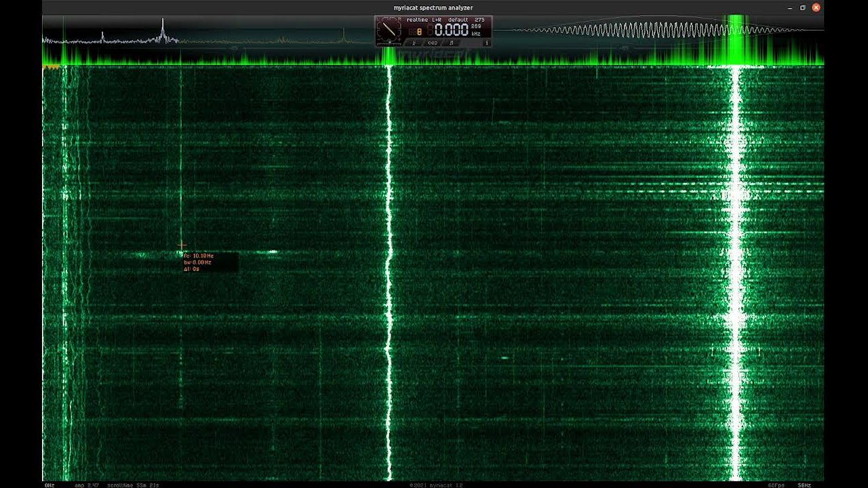Click the 'L+R' channel selector

click(x=437, y=20)
